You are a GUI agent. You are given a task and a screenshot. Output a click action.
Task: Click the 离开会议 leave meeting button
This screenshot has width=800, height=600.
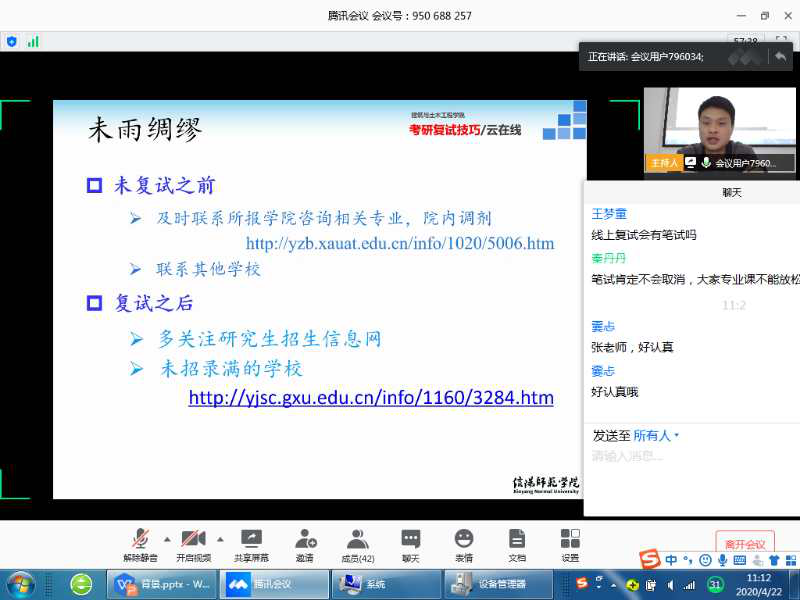(744, 544)
